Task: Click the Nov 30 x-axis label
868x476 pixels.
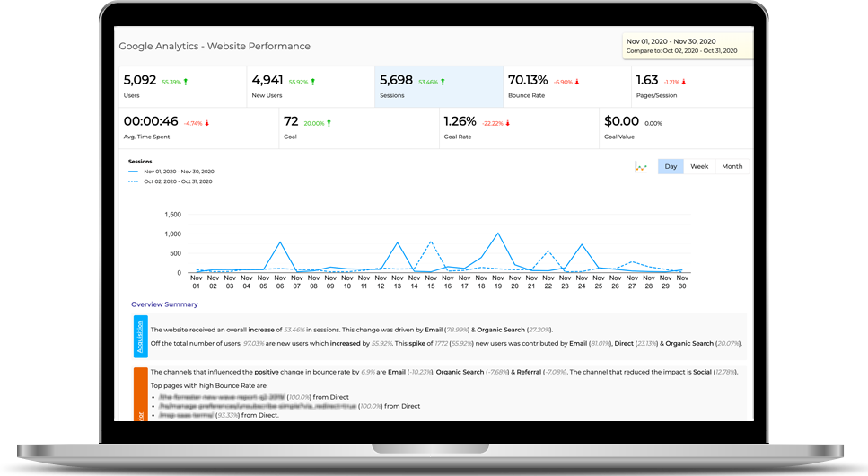Action: click(682, 282)
